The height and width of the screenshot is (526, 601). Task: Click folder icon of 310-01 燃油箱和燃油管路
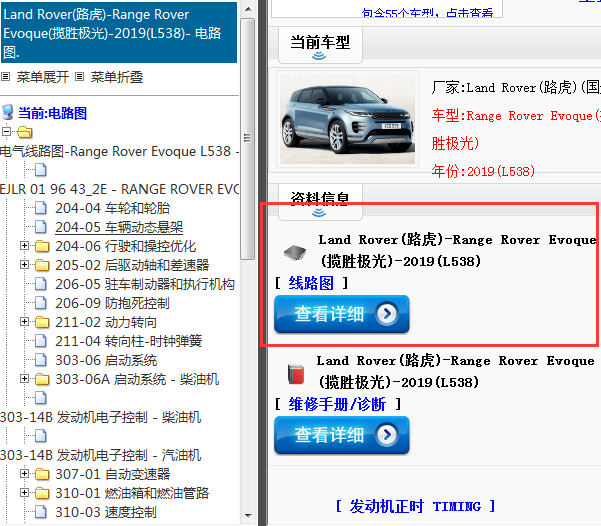coord(42,493)
